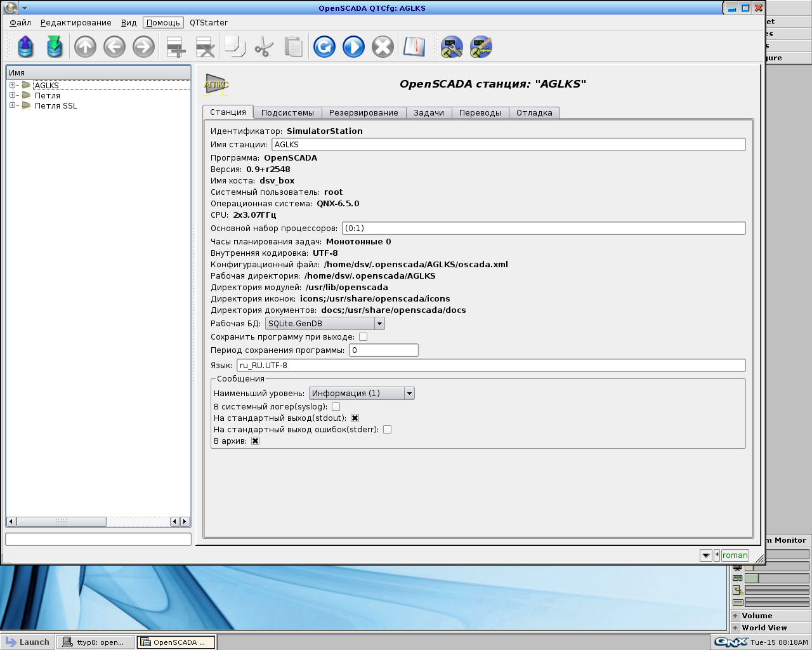Enable save program on exit checkbox
Image resolution: width=812 pixels, height=650 pixels.
pyautogui.click(x=363, y=337)
